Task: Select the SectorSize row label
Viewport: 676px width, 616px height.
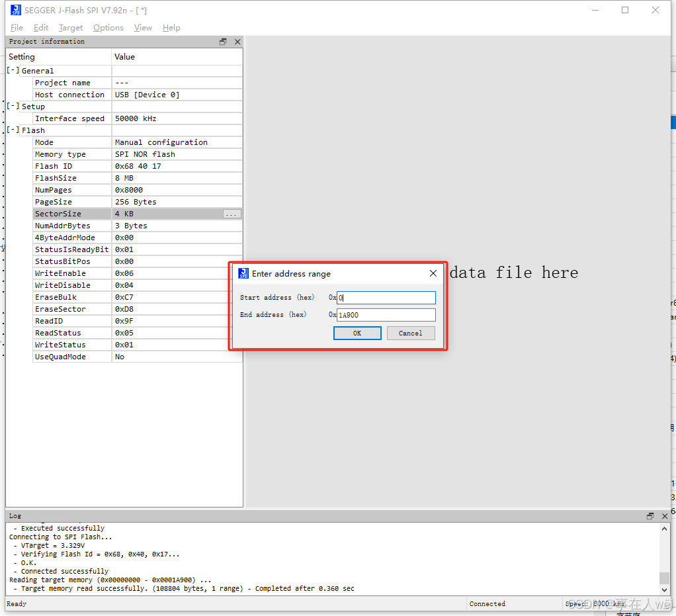Action: pyautogui.click(x=58, y=214)
